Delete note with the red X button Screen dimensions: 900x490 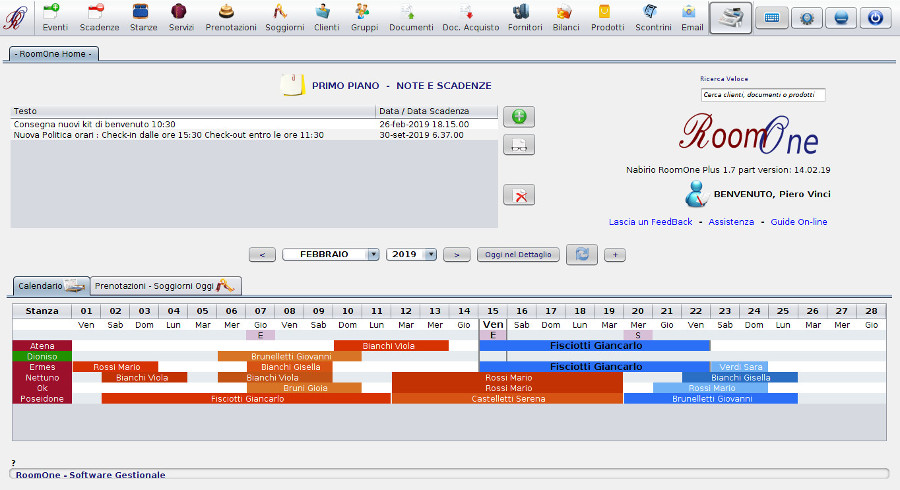pos(519,195)
